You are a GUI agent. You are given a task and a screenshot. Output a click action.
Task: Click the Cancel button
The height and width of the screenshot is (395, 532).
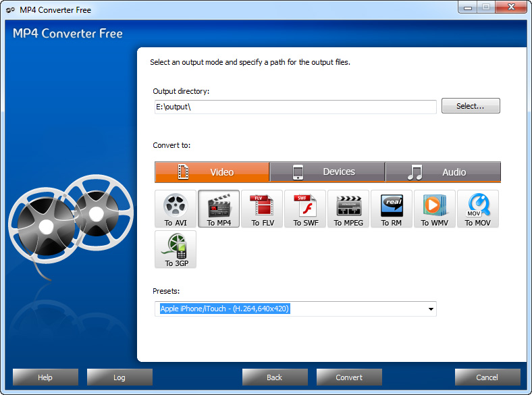point(487,377)
